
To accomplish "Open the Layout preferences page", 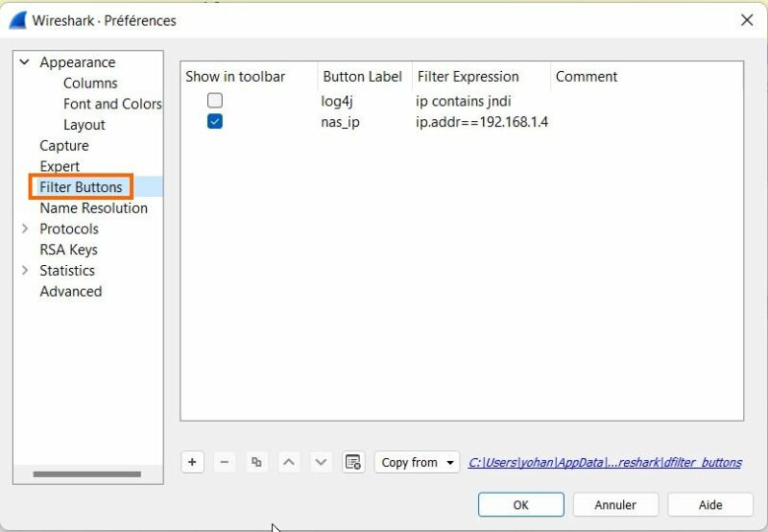I will [x=84, y=125].
